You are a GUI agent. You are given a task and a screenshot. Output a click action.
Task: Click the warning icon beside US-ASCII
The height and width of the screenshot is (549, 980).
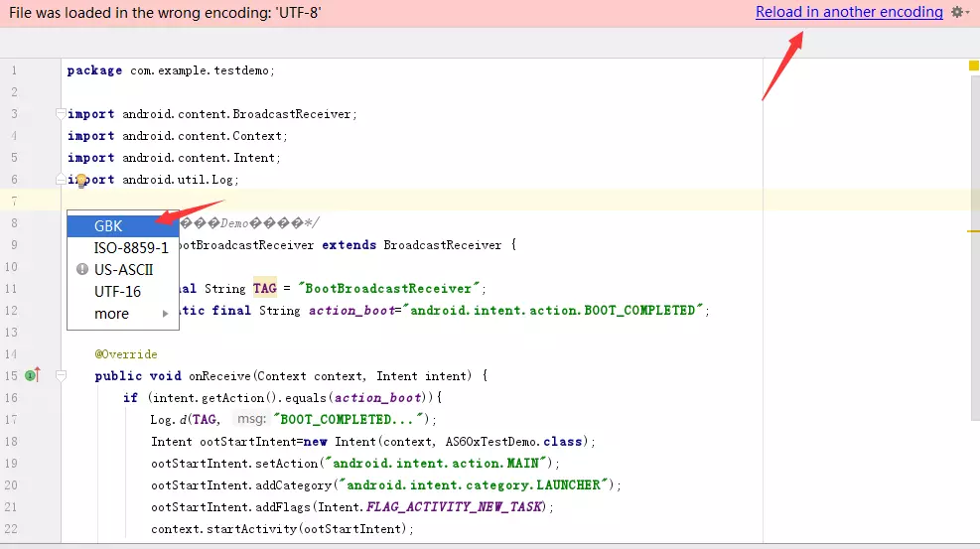coord(81,269)
